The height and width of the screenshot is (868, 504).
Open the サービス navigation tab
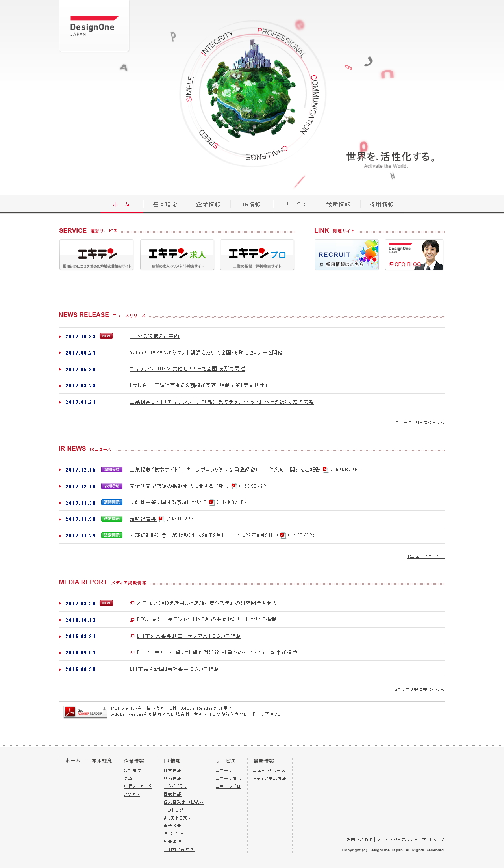(295, 204)
